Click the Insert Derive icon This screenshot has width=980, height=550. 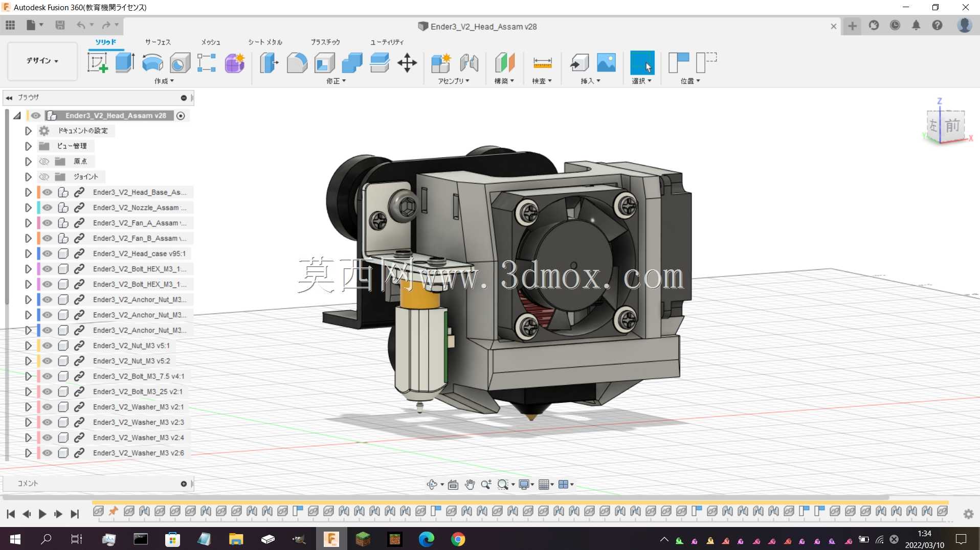point(580,63)
